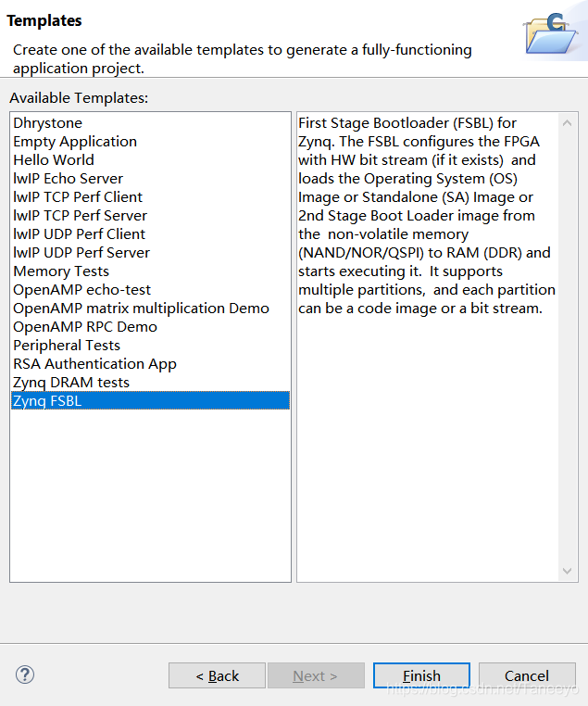
Task: Click the description scrollbar up arrow
Action: (568, 123)
